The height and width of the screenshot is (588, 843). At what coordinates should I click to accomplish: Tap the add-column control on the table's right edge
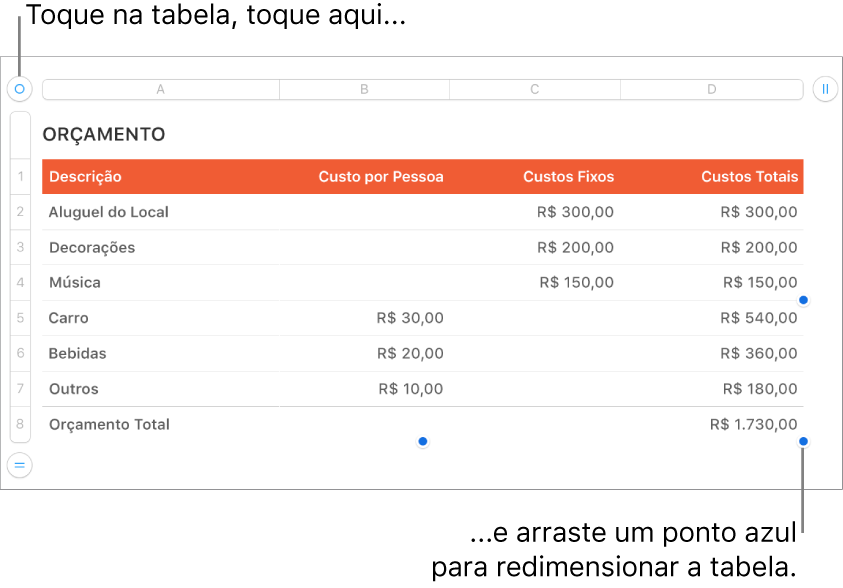click(x=825, y=89)
